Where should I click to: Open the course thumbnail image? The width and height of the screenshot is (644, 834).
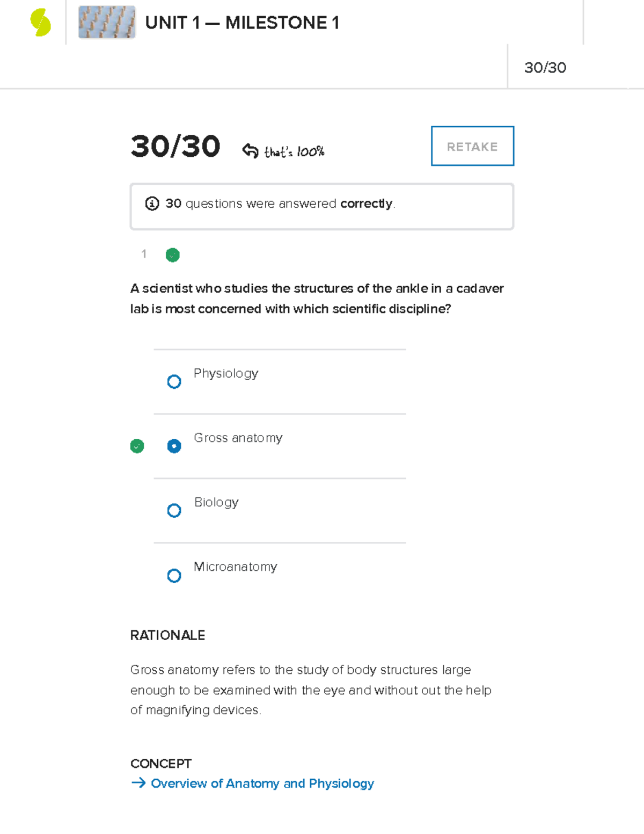point(107,23)
